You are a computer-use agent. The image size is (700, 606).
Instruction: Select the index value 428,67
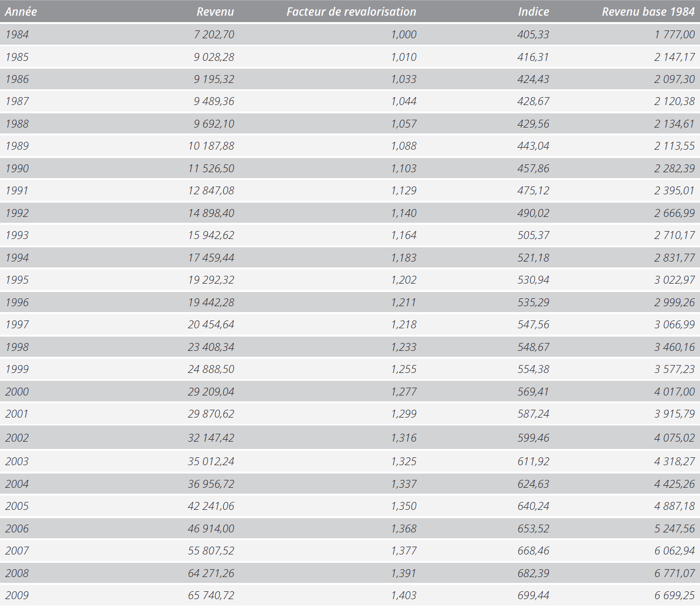(533, 101)
